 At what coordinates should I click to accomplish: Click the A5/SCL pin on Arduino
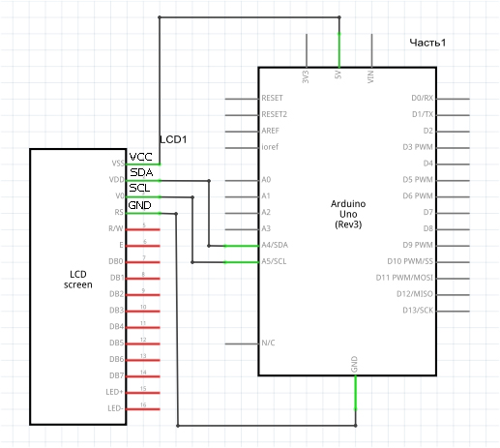click(x=242, y=262)
